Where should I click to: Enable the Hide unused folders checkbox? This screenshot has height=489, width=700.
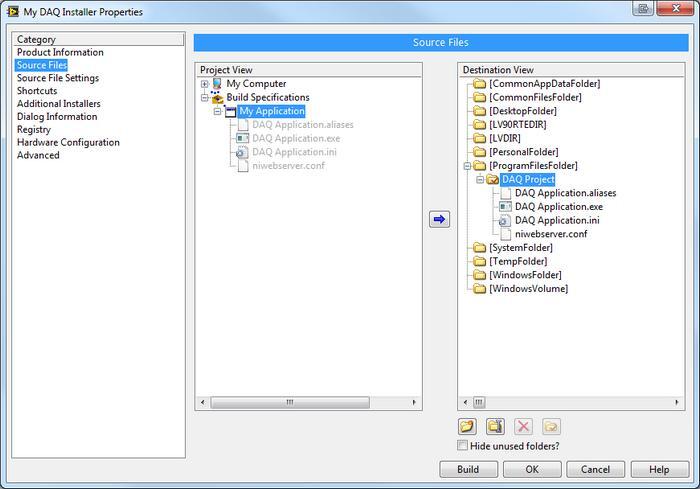(x=462, y=445)
